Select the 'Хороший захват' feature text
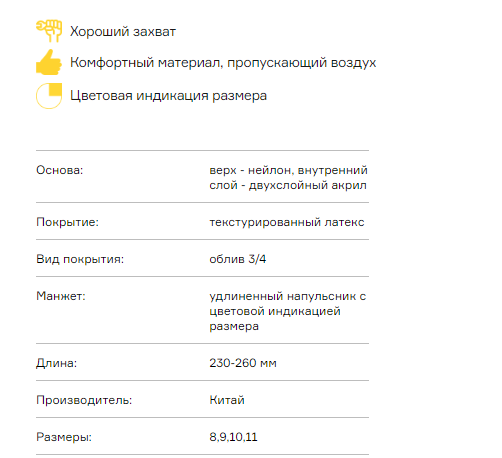 click(x=123, y=32)
